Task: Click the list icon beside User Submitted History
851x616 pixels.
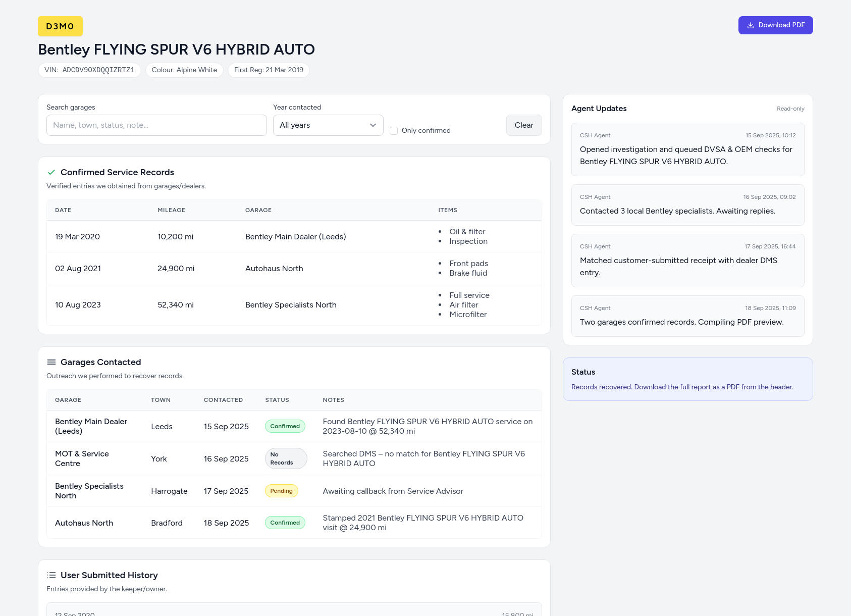Action: coord(51,575)
